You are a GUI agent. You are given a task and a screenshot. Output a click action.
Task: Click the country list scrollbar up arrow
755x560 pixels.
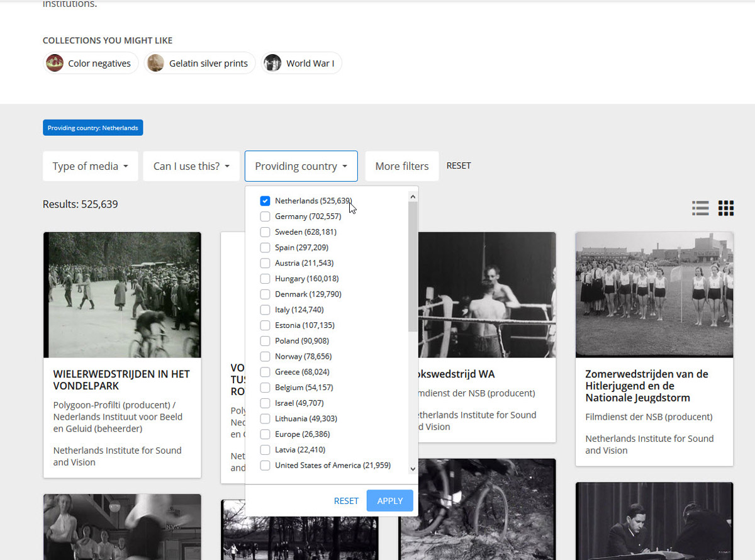(x=413, y=196)
